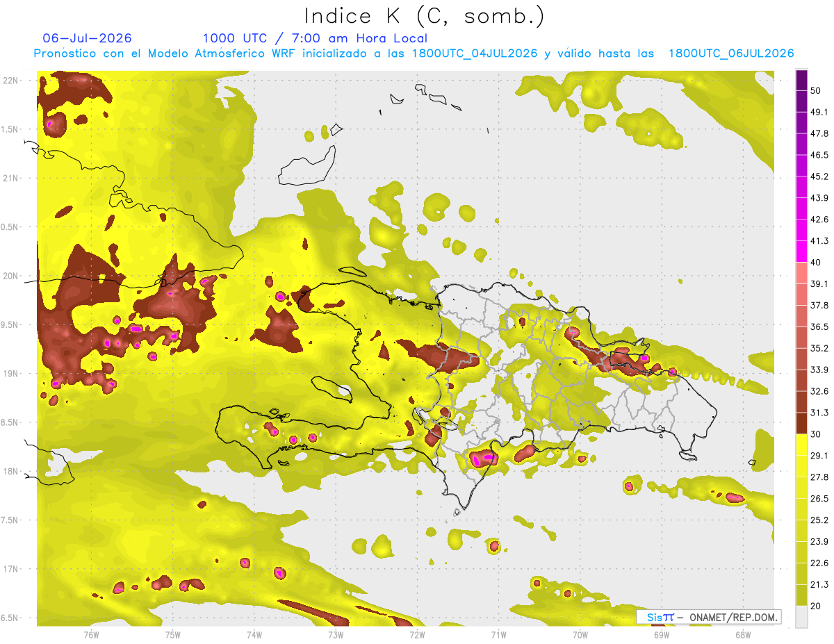Click the 69W longitude label
This screenshot has width=834, height=644.
661,634
